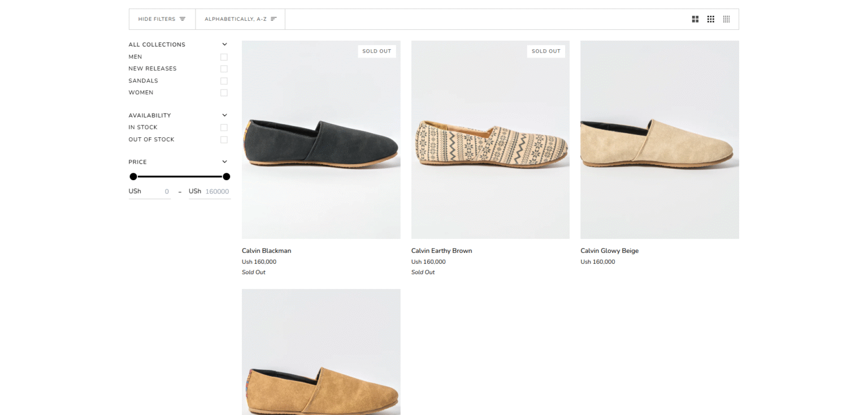Collapse the Availability section
The image size is (868, 415).
pos(224,115)
